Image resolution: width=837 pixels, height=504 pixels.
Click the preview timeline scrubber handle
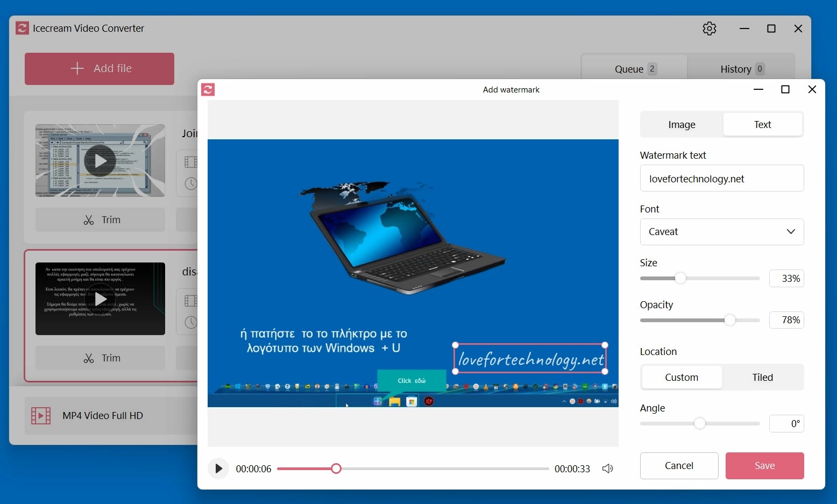point(336,468)
